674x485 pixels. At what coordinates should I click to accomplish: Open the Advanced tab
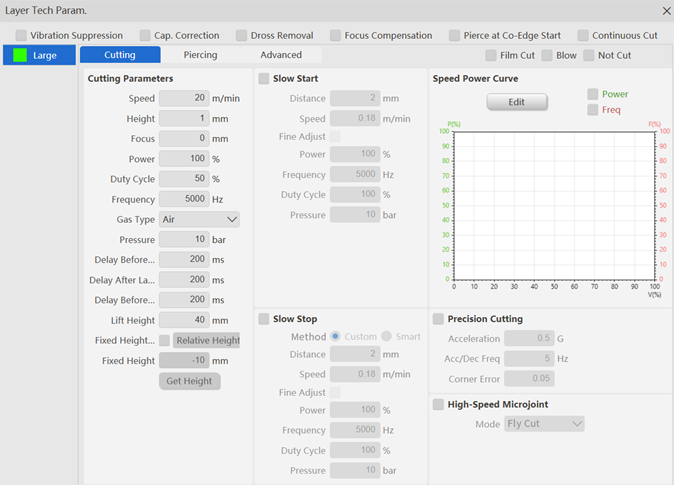tap(281, 55)
